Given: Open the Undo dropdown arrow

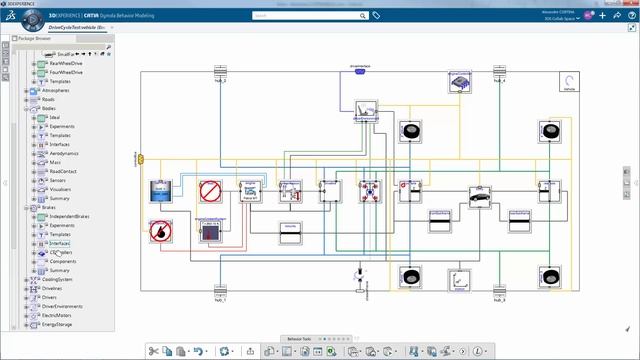Looking at the screenshot, I should [x=207, y=351].
